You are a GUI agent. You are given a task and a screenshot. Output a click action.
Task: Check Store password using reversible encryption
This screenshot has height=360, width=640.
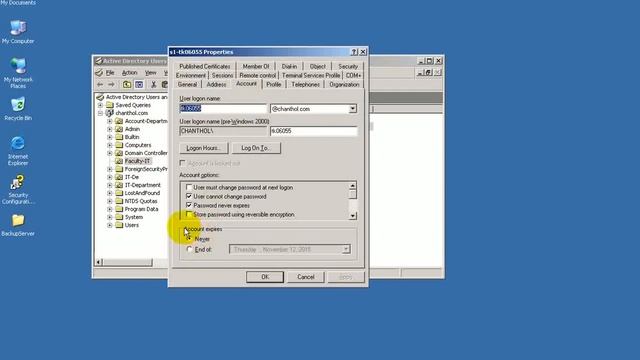coord(189,214)
